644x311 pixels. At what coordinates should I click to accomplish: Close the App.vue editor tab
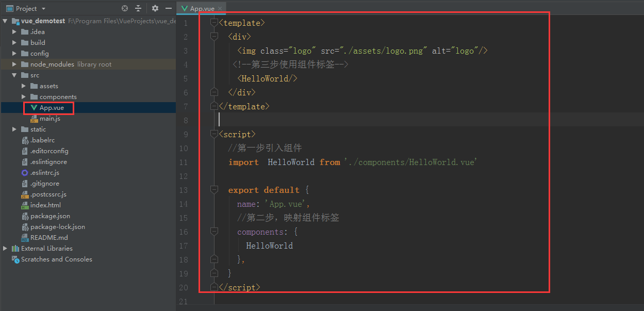(221, 8)
